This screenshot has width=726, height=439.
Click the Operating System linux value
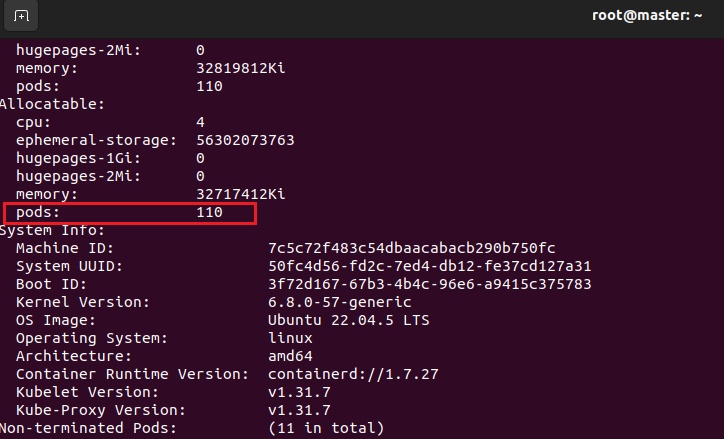click(x=291, y=338)
